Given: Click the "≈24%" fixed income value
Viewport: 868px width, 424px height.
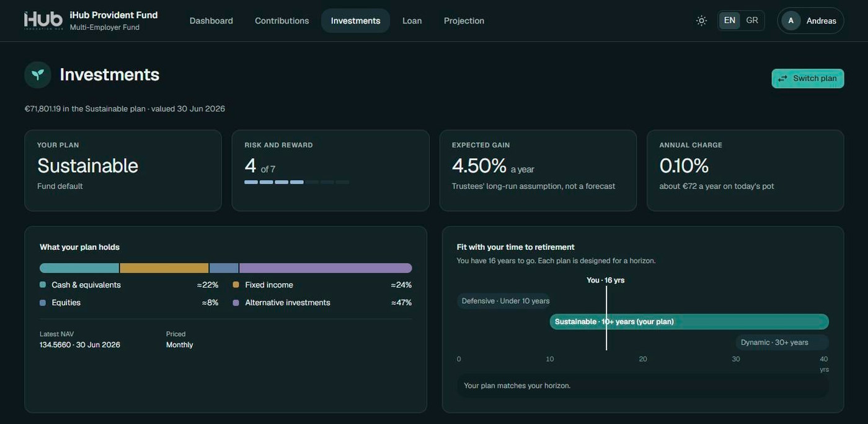Looking at the screenshot, I should [401, 285].
